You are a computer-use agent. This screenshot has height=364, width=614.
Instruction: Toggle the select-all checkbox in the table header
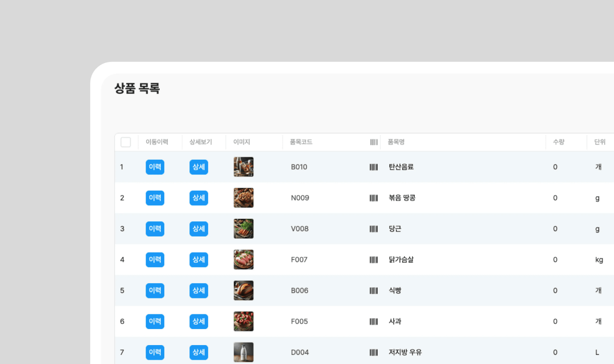pyautogui.click(x=126, y=142)
